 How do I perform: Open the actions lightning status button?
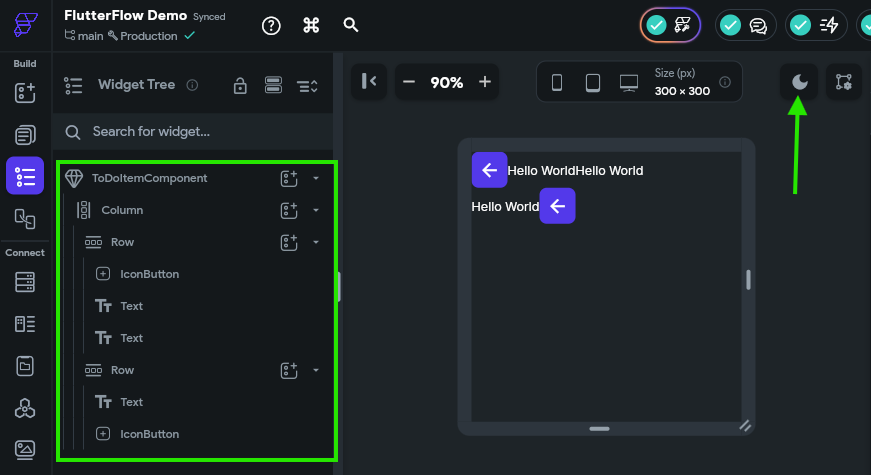click(x=816, y=25)
